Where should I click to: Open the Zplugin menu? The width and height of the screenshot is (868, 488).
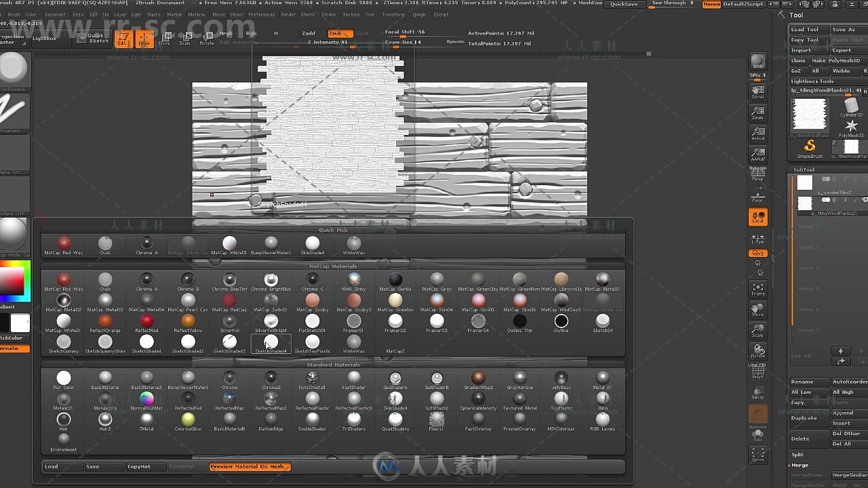tap(419, 14)
